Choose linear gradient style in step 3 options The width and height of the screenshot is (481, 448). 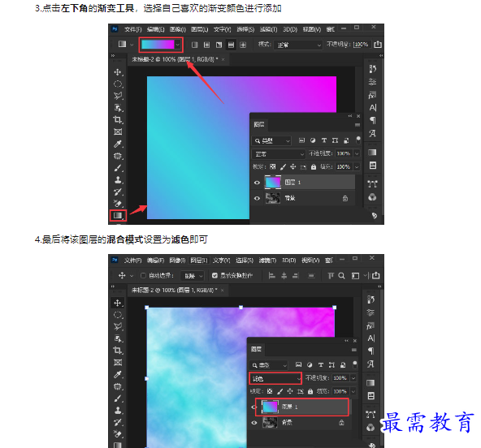194,45
